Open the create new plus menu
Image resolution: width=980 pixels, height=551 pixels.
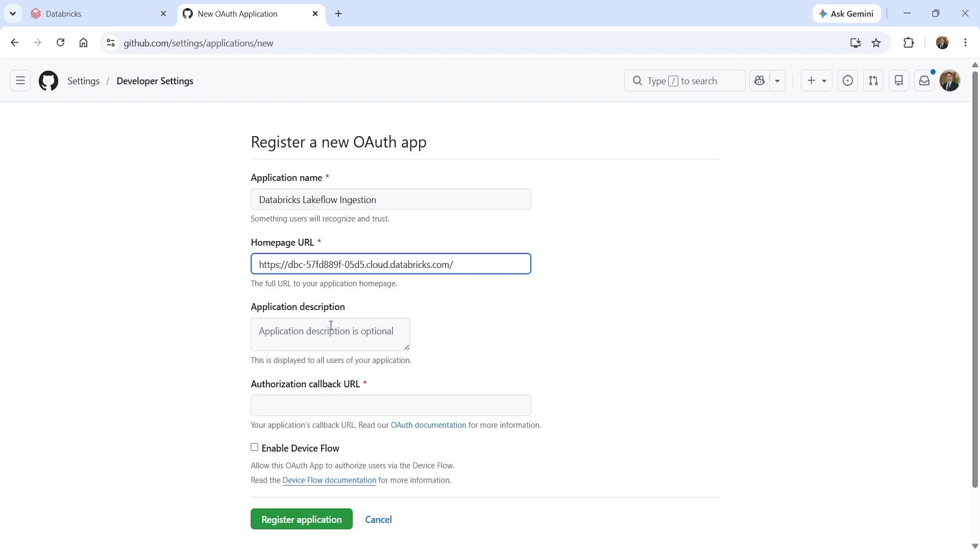[x=817, y=81]
